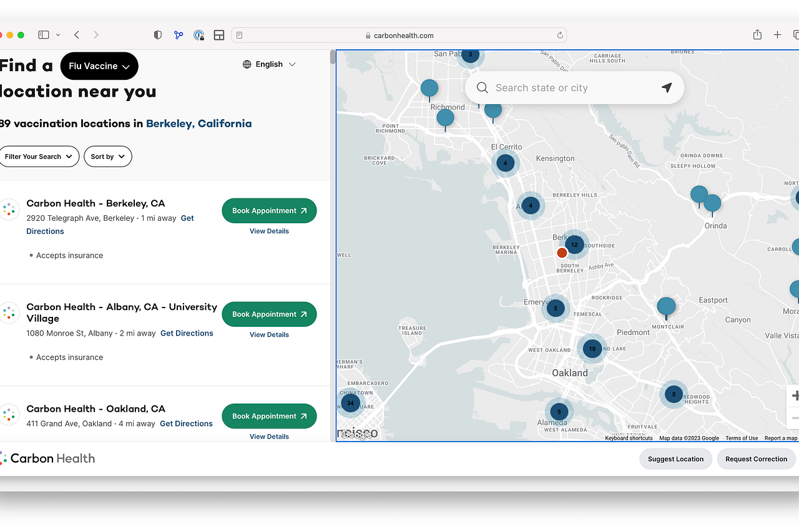Click the location list scrollbar
Image resolution: width=799 pixels, height=532 pixels.
click(332, 57)
